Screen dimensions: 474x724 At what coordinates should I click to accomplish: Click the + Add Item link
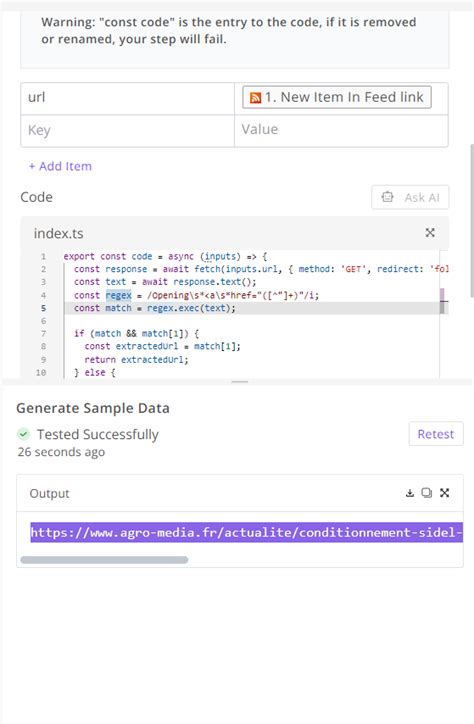click(60, 166)
